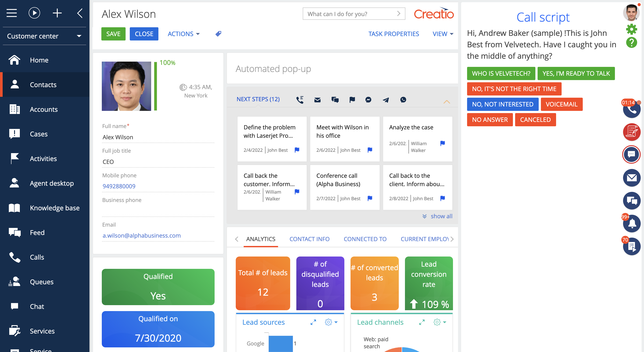Flag the 'Meet with Wilson in his office' task
This screenshot has height=352, width=644.
point(369,150)
